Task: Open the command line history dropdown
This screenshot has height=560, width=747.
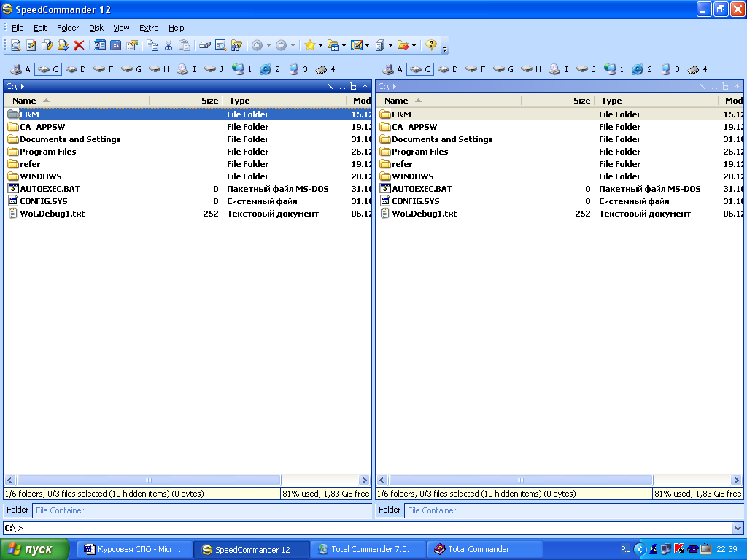Action: tap(738, 528)
